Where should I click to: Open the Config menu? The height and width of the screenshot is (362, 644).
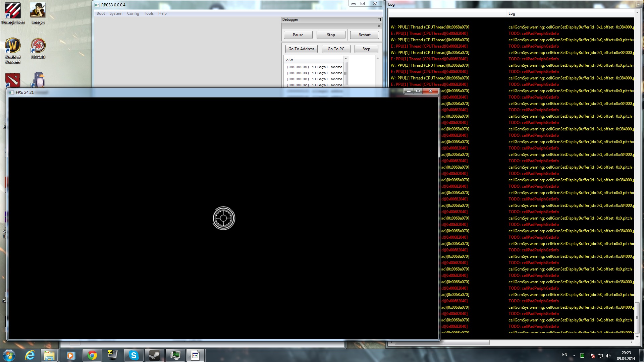coord(133,13)
